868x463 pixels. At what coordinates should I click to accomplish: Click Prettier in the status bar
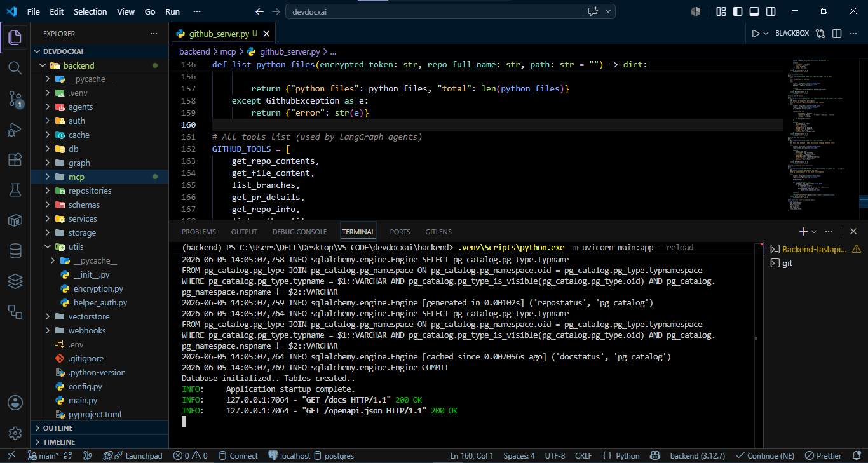click(x=823, y=456)
